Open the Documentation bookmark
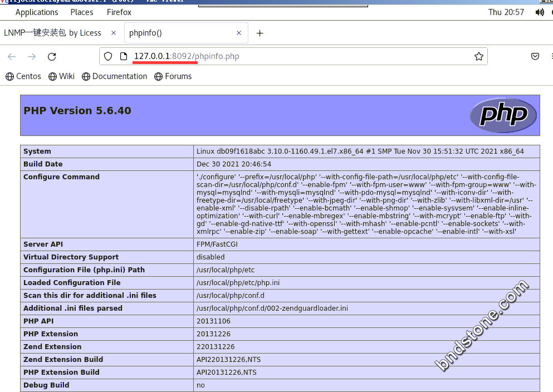This screenshot has height=392, width=553. point(114,76)
